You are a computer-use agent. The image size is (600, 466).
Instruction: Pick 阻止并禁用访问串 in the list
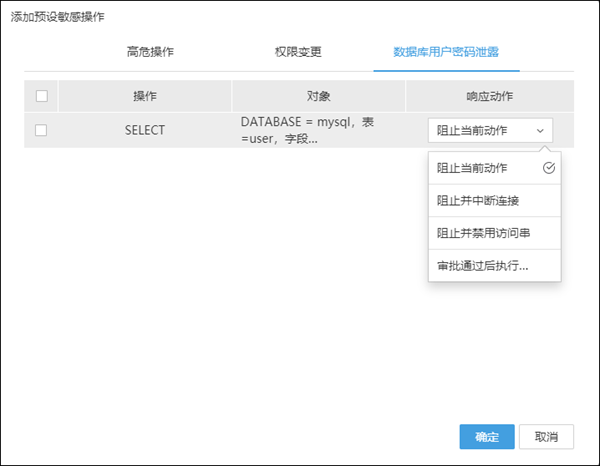point(484,233)
